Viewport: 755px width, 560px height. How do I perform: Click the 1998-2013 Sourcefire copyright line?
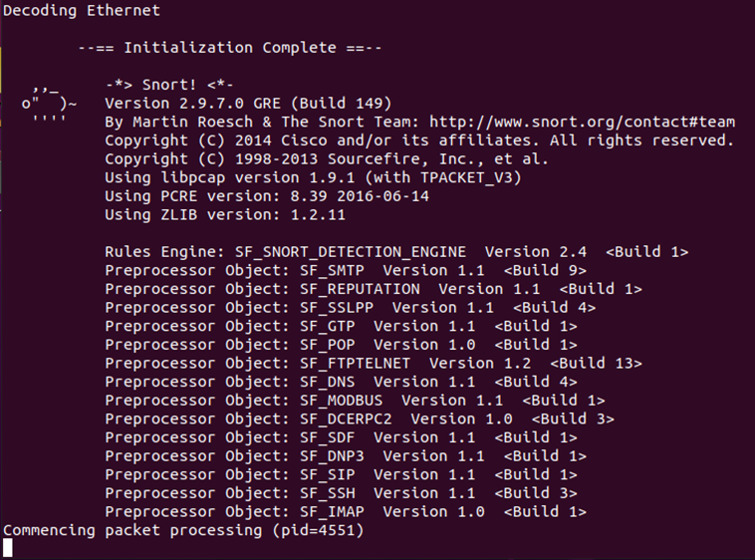(x=326, y=159)
